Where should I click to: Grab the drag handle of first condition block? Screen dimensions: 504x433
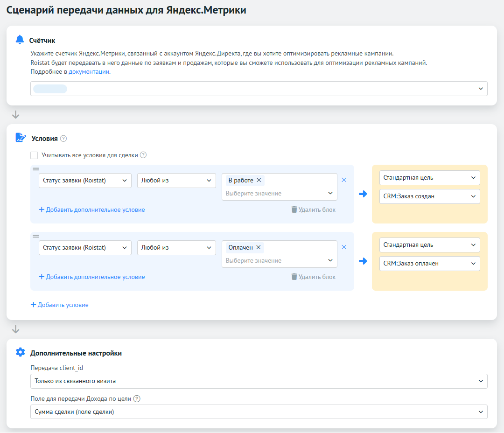coord(36,169)
